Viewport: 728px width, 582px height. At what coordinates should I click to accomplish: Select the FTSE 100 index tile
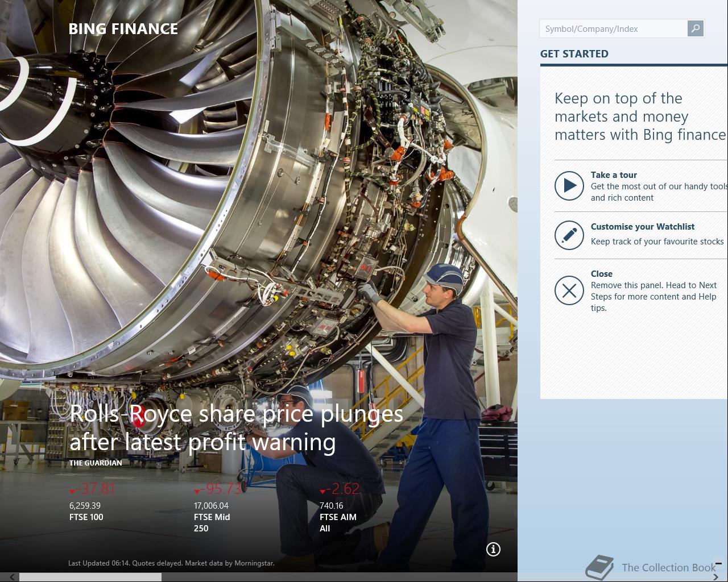92,502
